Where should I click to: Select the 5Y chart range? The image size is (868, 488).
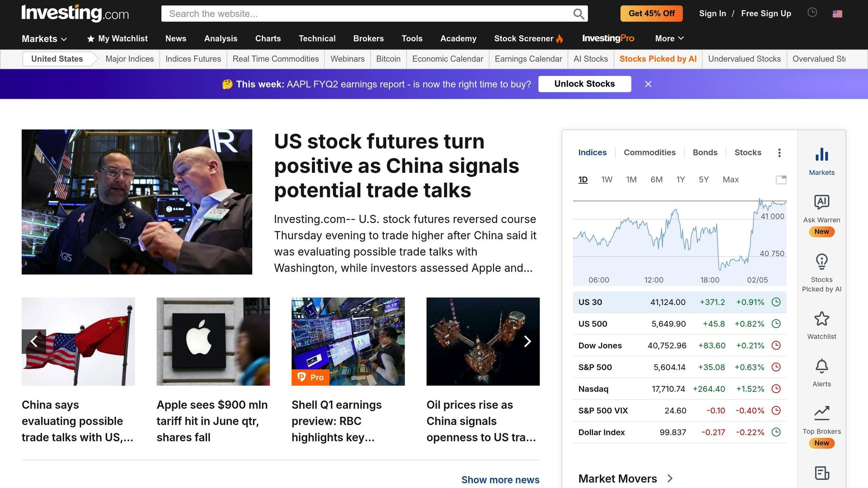click(x=704, y=180)
